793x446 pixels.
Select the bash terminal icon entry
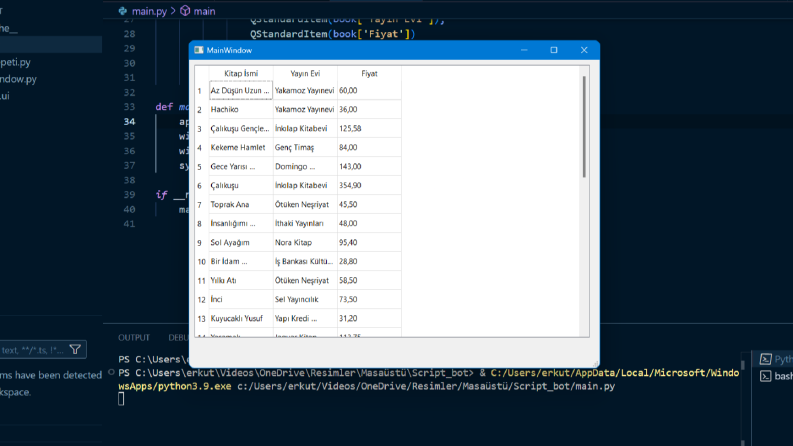(x=766, y=376)
